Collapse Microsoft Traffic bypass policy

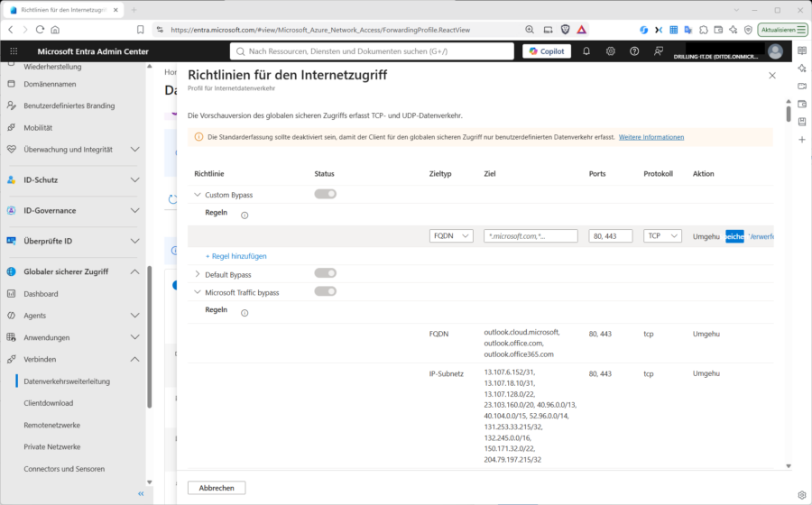(x=198, y=292)
